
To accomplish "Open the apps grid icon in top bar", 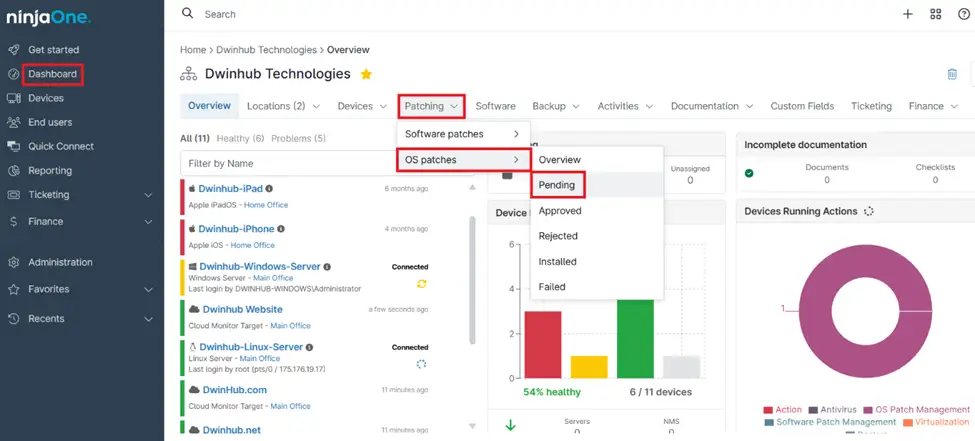I will (x=936, y=14).
